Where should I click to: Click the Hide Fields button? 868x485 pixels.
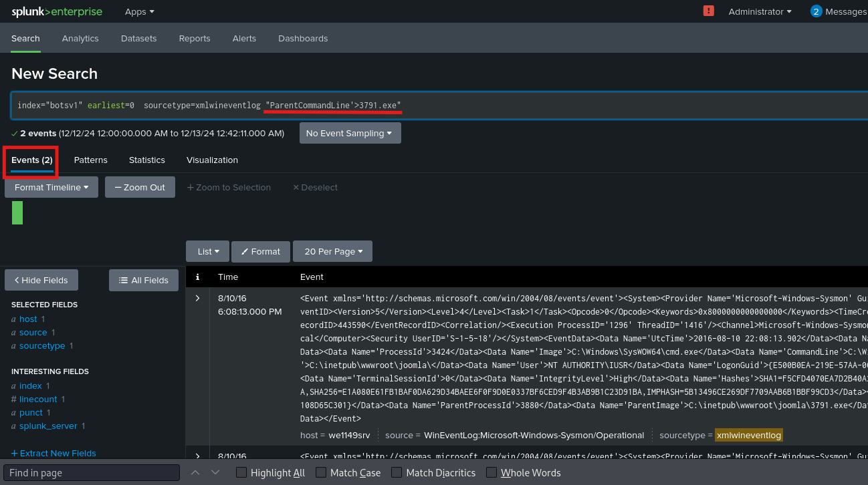click(40, 280)
